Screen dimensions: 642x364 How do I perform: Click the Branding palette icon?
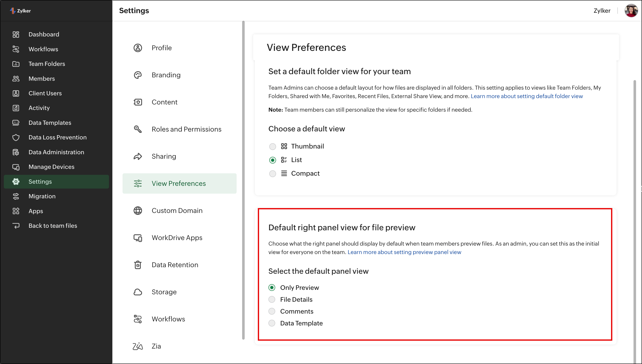(x=138, y=75)
